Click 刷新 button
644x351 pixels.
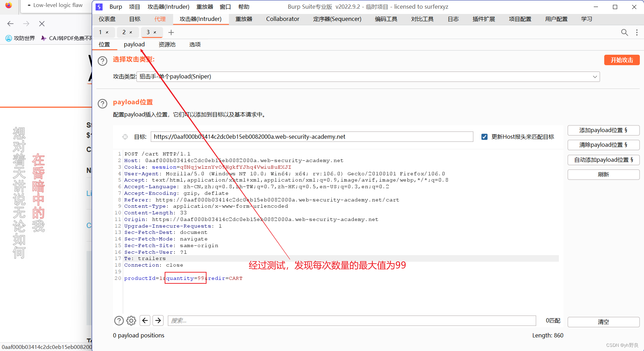(604, 175)
